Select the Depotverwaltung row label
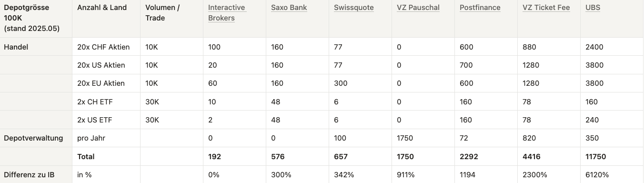The height and width of the screenshot is (183, 644). tap(33, 138)
